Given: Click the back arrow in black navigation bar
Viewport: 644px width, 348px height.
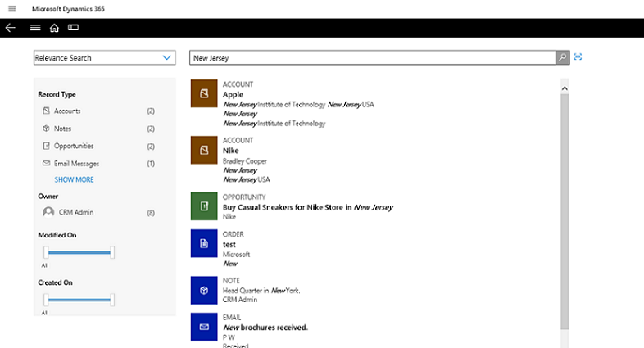Looking at the screenshot, I should [x=11, y=28].
